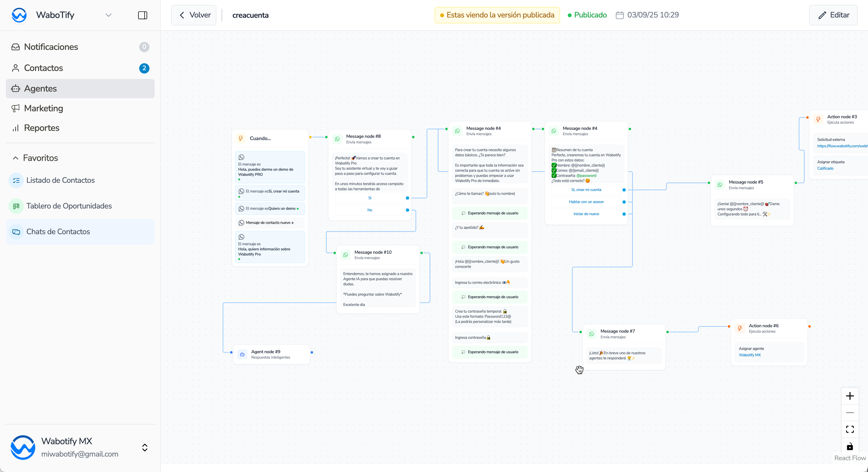Click the Tablero de Oportunidades board icon
Screen dimensions: 868x472
pyautogui.click(x=16, y=206)
